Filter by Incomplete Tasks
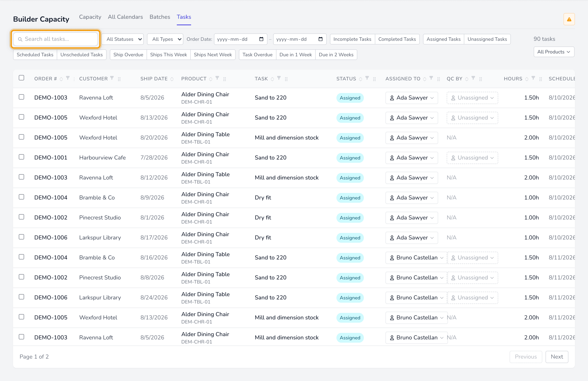588x381 pixels. (x=352, y=39)
